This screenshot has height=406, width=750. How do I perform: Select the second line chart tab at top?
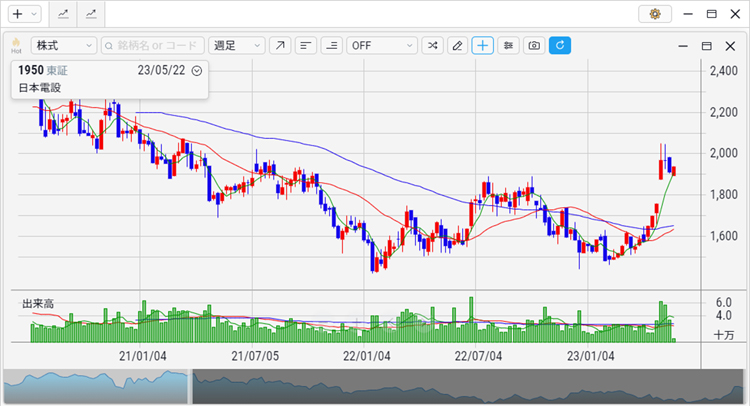coord(92,14)
